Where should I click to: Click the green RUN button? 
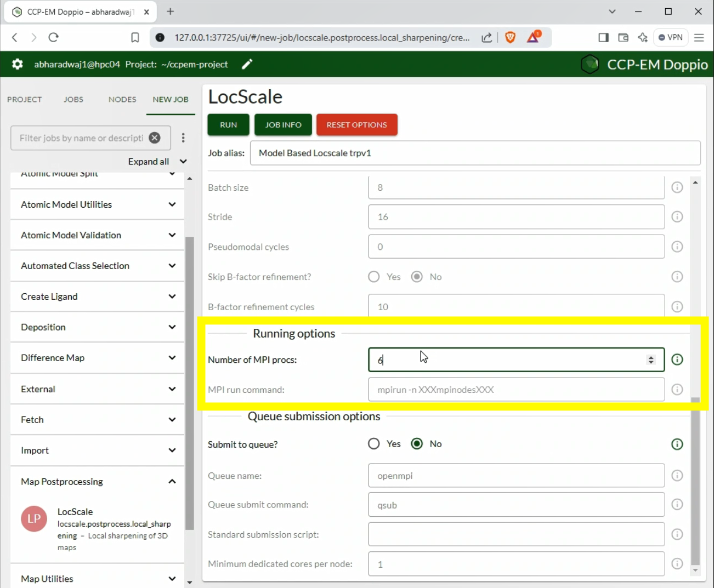[229, 124]
